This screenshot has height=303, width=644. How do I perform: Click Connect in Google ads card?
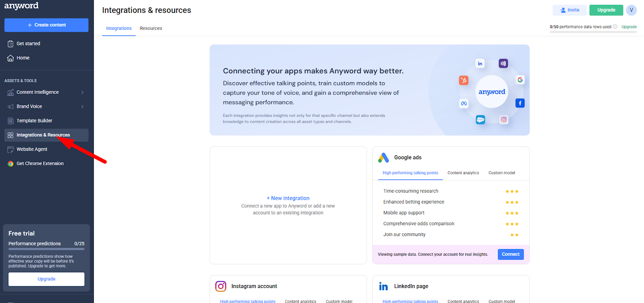(511, 254)
